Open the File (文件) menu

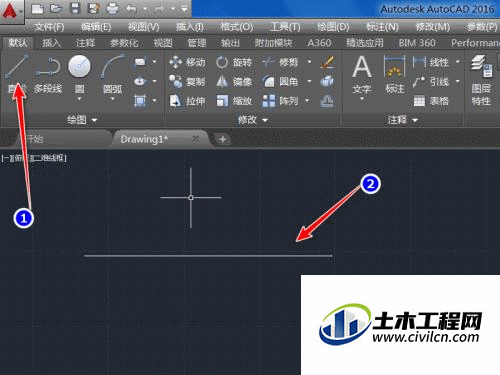[49, 27]
